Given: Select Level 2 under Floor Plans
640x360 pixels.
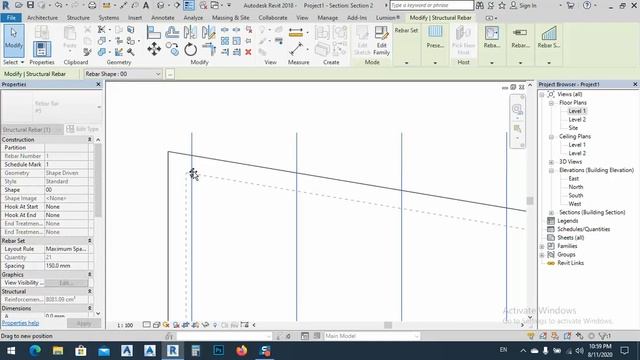Looking at the screenshot, I should pos(577,120).
